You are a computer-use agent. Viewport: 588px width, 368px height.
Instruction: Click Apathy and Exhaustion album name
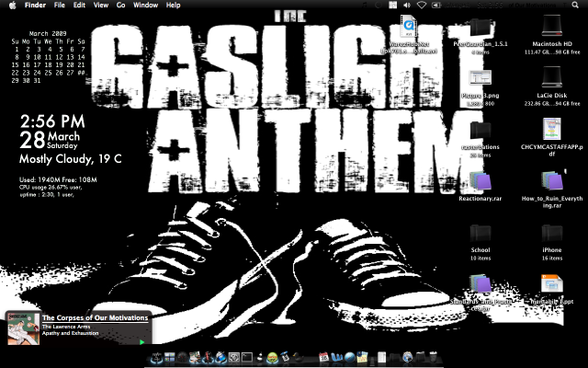[x=70, y=333]
